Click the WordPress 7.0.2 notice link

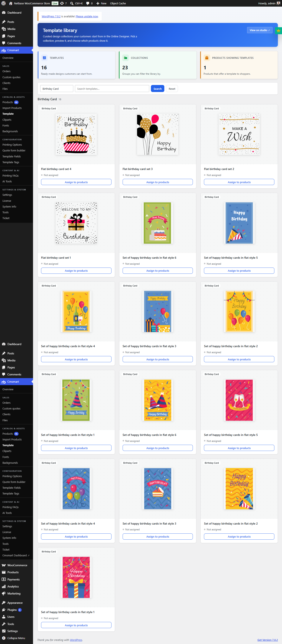(x=51, y=16)
